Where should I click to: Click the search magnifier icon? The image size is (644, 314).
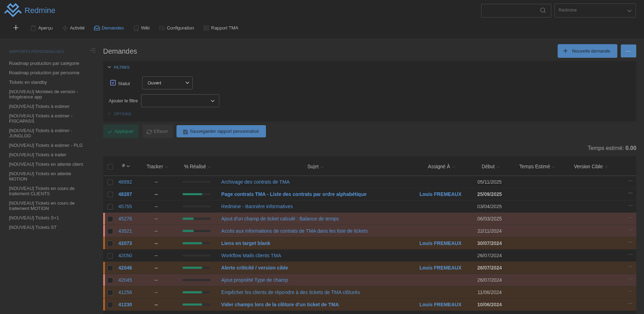(x=543, y=10)
